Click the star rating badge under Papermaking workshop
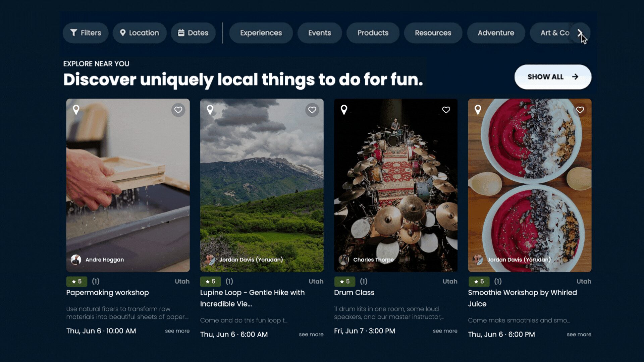Image resolution: width=644 pixels, height=362 pixels. [76, 282]
